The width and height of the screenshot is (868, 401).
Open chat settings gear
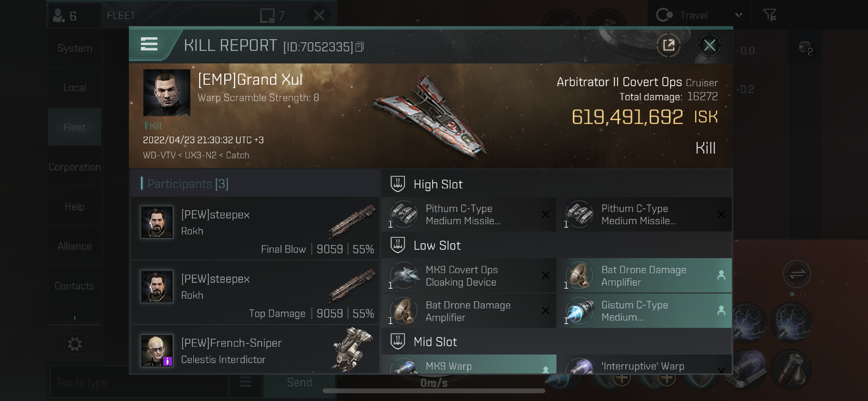click(x=75, y=344)
